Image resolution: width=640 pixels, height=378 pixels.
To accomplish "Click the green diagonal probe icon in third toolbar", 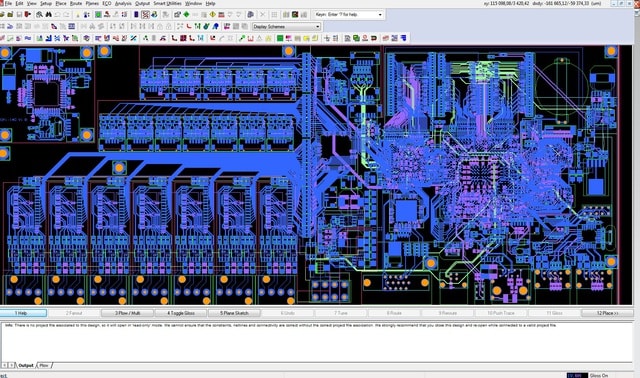I will coord(242,38).
